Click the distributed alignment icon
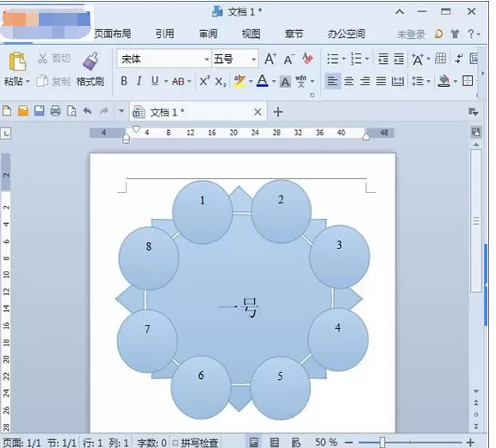The height and width of the screenshot is (448, 496). coord(398,81)
